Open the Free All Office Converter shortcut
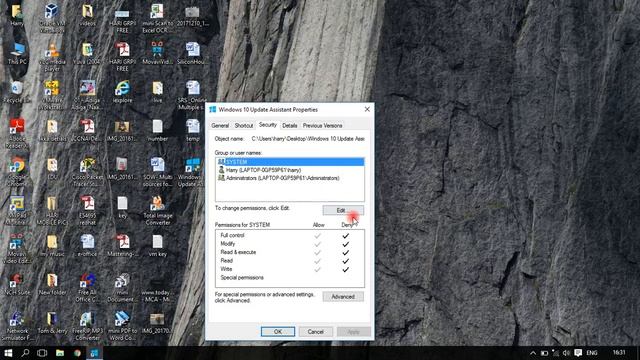 tap(87, 288)
